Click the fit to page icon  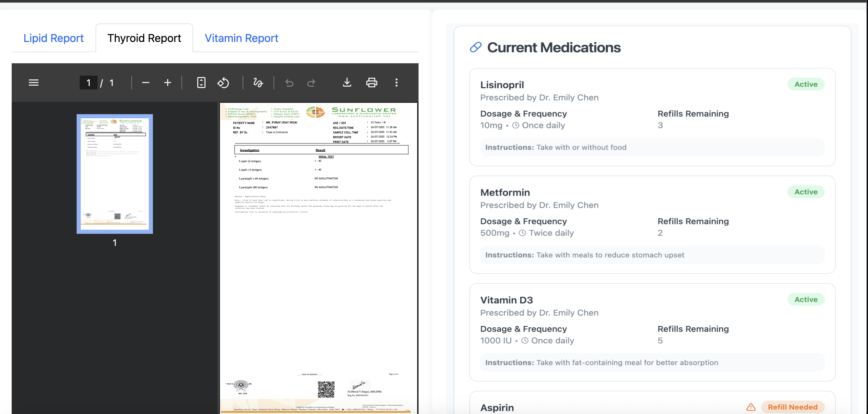201,83
